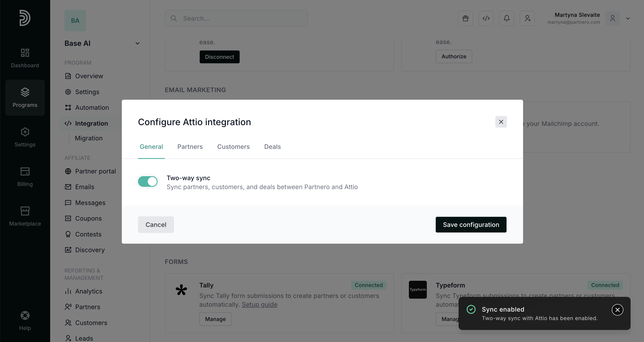Click the gift icon in top bar
This screenshot has width=644, height=342.
point(465,18)
